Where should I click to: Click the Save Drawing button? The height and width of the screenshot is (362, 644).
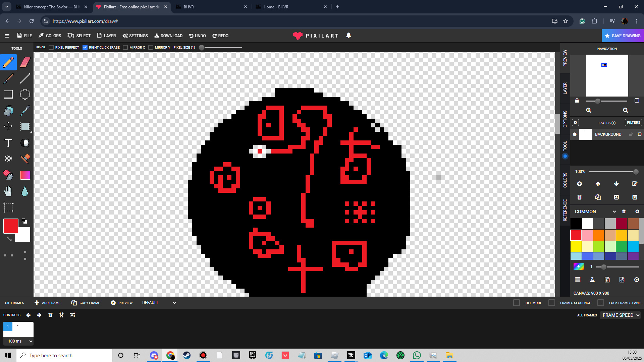point(623,36)
